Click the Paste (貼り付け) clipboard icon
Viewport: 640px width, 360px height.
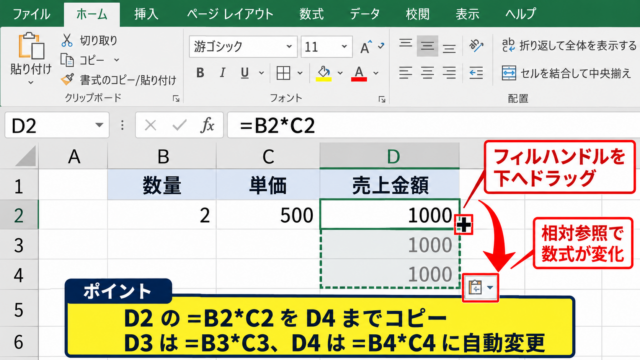(x=31, y=46)
